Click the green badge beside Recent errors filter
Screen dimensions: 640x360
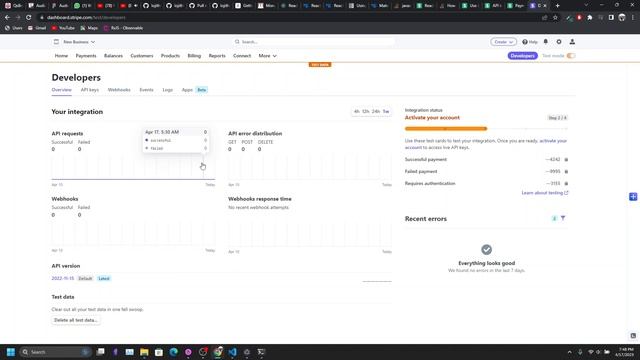554,218
